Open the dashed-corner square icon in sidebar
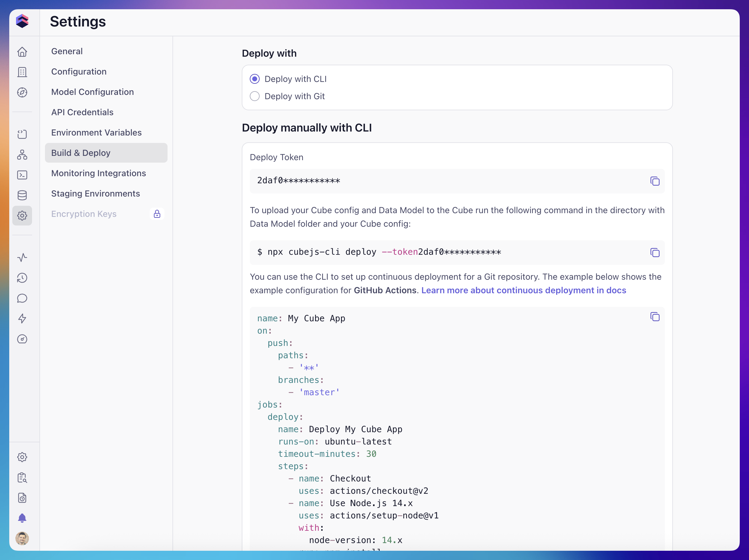This screenshot has height=560, width=749. (x=22, y=134)
